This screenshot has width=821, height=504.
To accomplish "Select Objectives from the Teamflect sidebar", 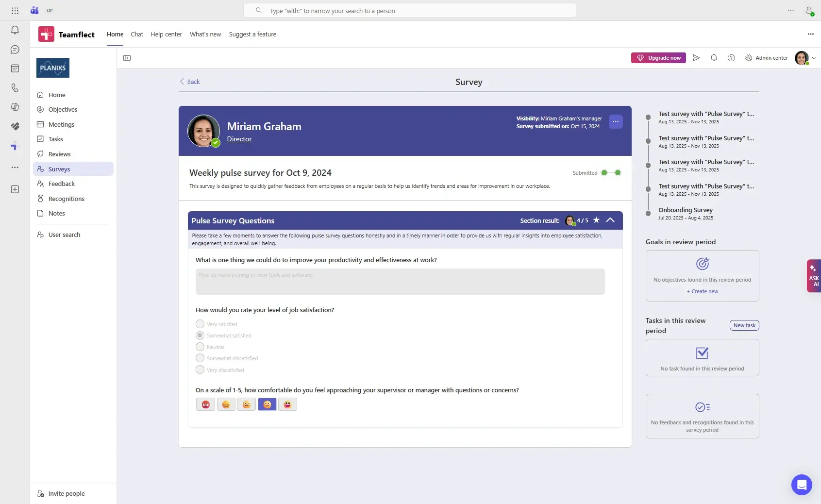I will pos(63,109).
